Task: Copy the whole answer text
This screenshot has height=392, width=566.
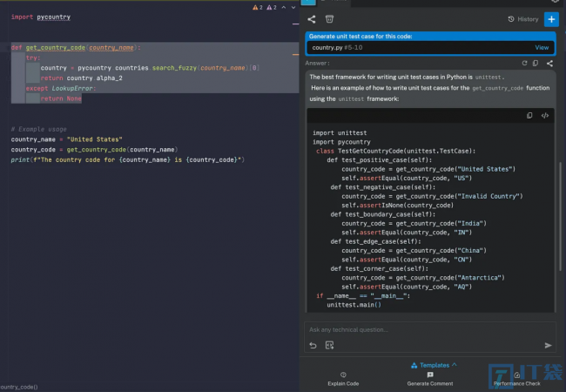Action: tap(536, 64)
